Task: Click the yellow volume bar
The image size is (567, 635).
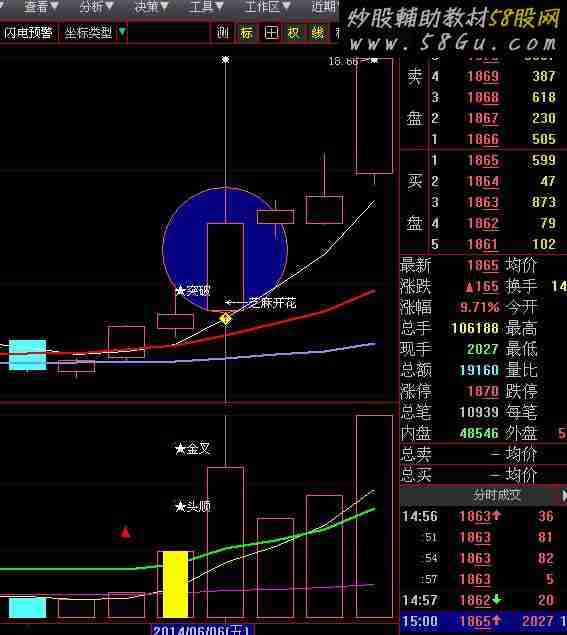Action: (175, 584)
